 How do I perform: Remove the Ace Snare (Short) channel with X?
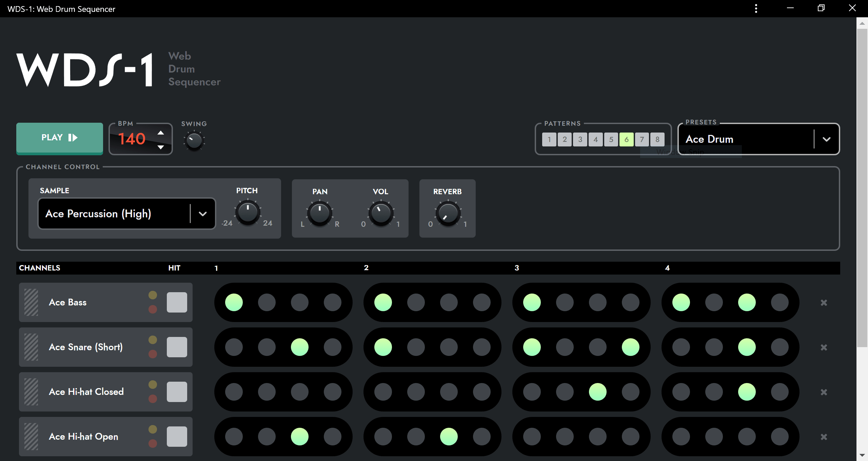pos(824,347)
